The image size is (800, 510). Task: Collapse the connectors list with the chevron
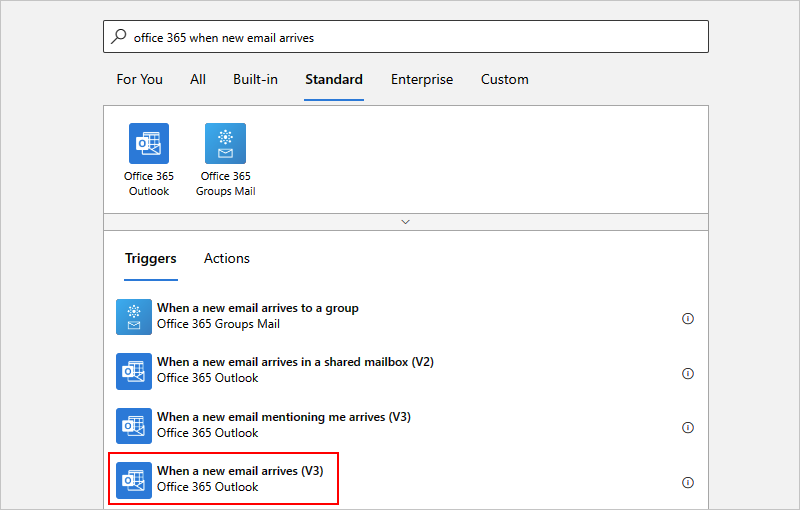point(405,222)
